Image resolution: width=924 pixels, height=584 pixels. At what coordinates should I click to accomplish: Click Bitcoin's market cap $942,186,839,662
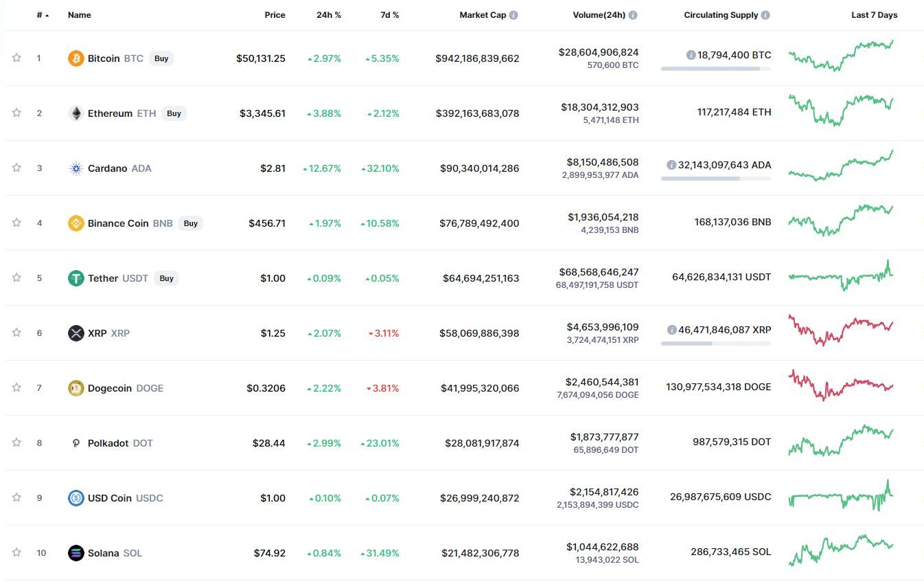(477, 58)
